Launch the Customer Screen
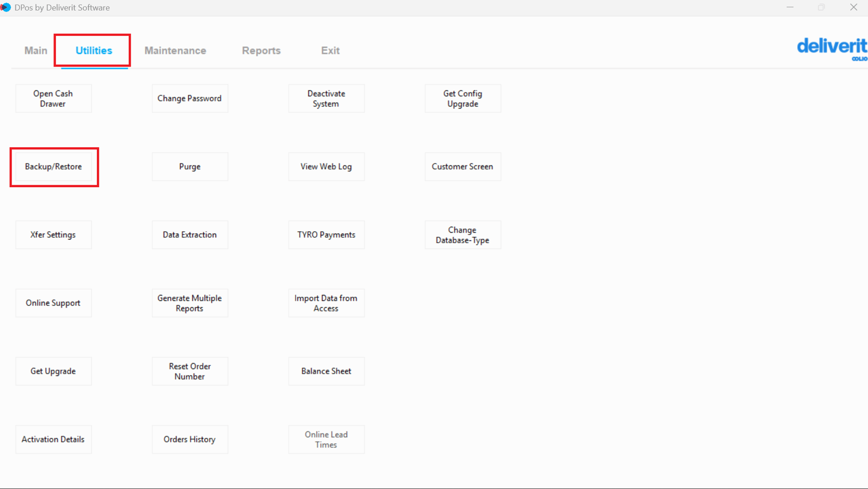Screen dimensions: 868x489 (x=462, y=167)
